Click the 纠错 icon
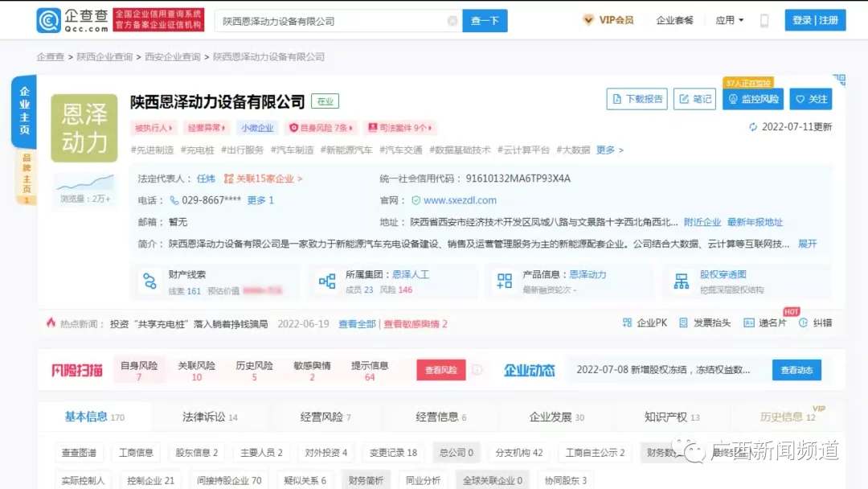 coord(803,323)
